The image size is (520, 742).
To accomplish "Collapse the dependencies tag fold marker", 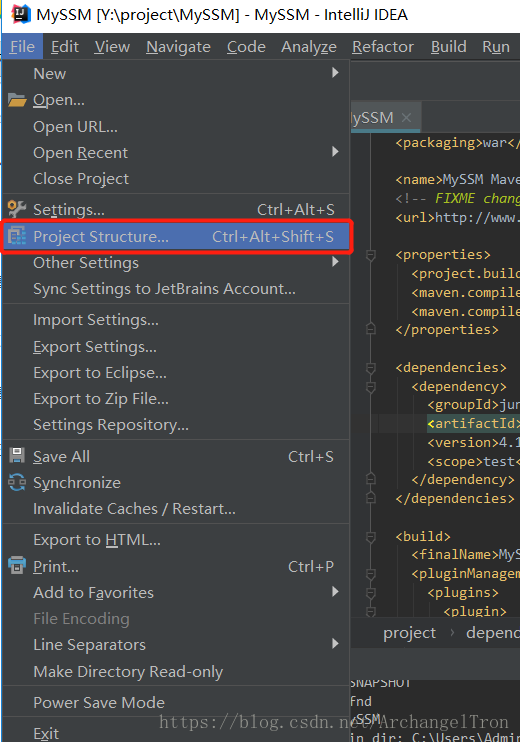I will tap(371, 368).
